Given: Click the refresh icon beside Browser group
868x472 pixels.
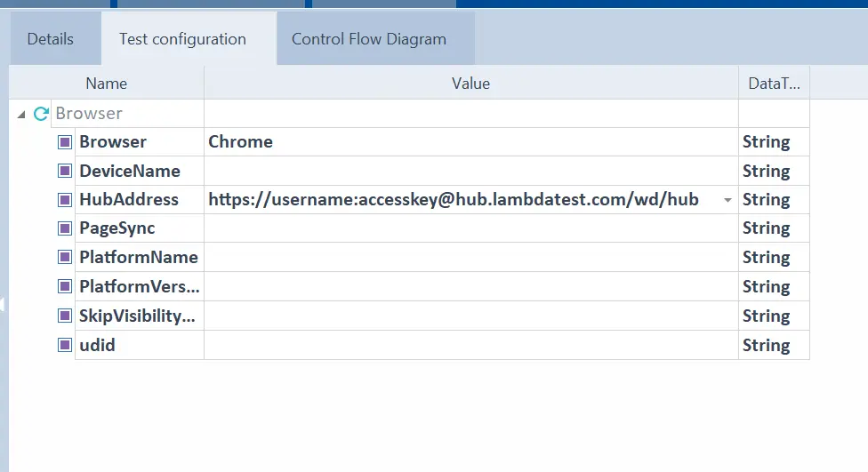Looking at the screenshot, I should 41,114.
